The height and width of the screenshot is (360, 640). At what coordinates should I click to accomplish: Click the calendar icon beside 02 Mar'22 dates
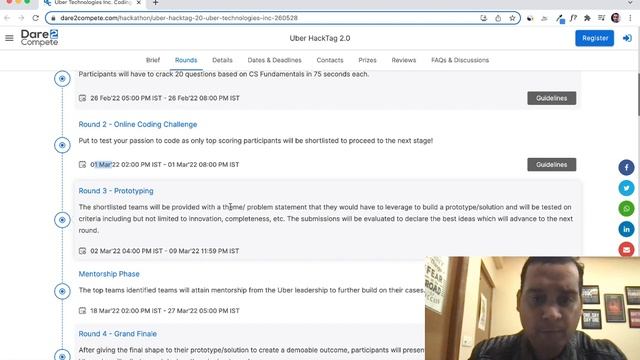click(x=82, y=251)
